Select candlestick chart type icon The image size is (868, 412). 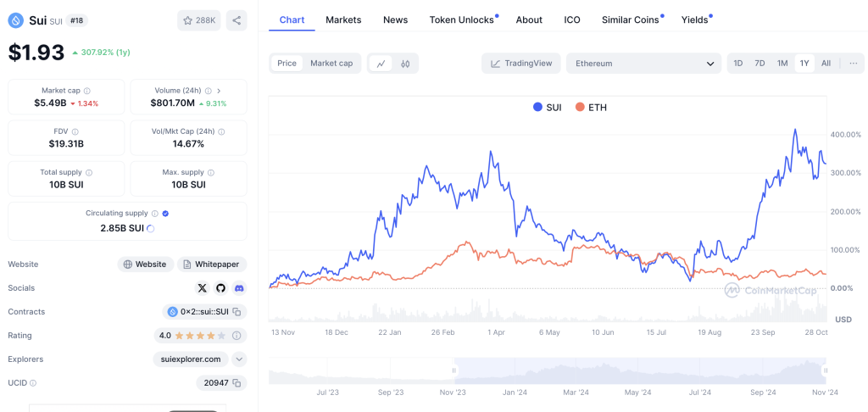click(x=405, y=63)
